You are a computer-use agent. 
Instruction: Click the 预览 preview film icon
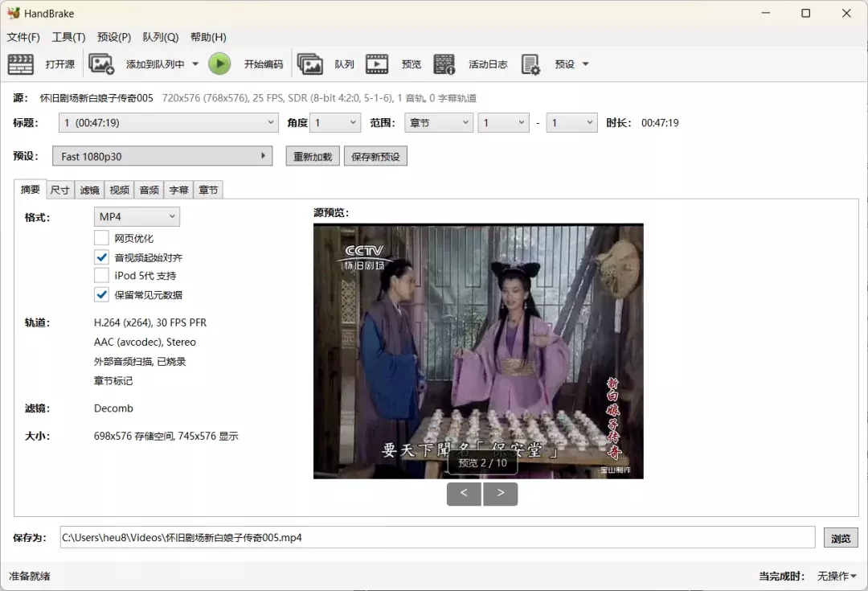[x=377, y=64]
